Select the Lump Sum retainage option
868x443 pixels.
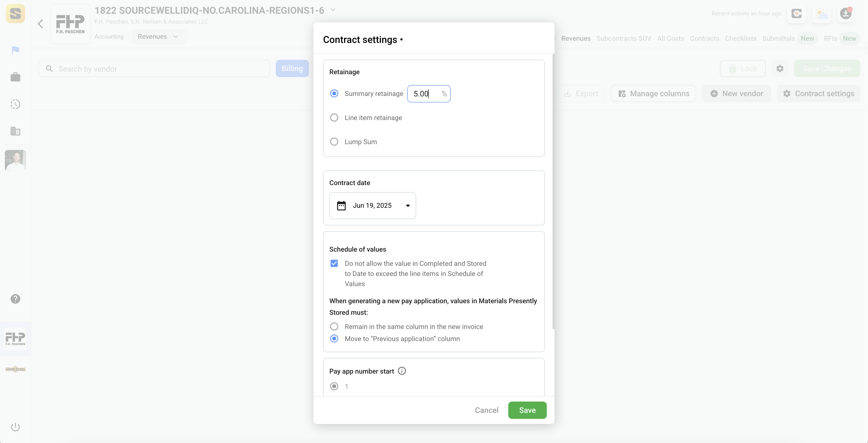click(334, 141)
